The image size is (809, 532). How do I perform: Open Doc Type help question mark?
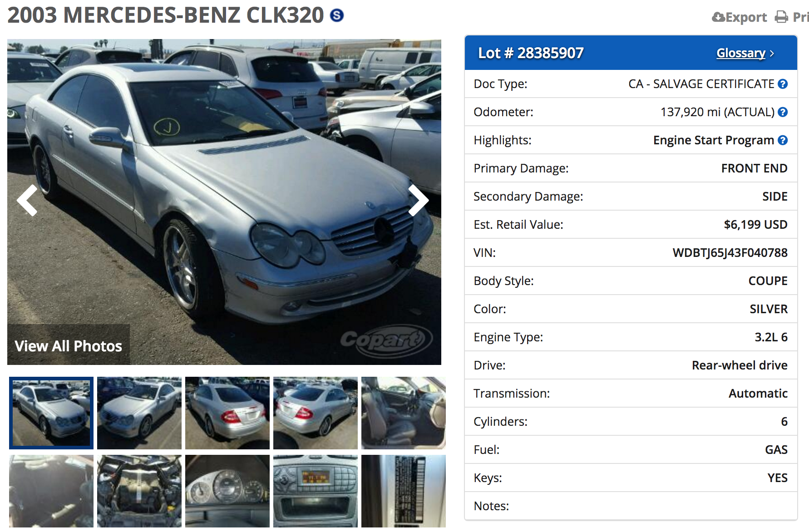coord(783,84)
